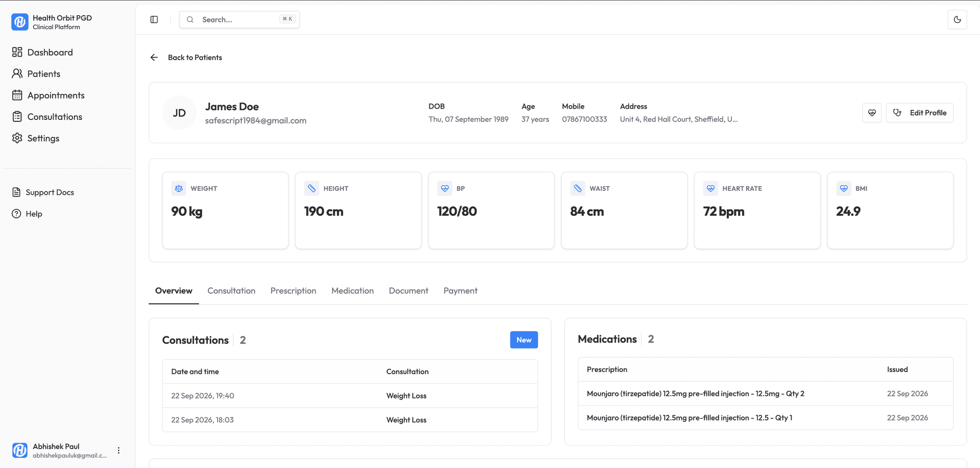Focus the Search input field
980x468 pixels.
239,19
